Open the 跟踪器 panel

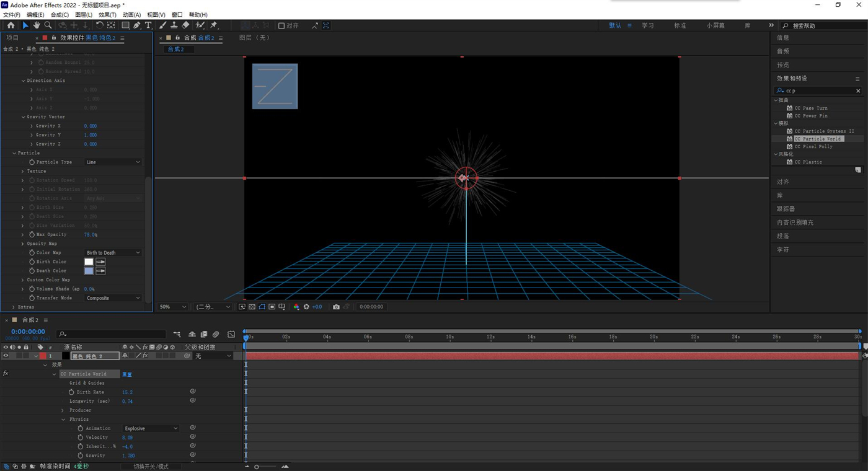786,209
